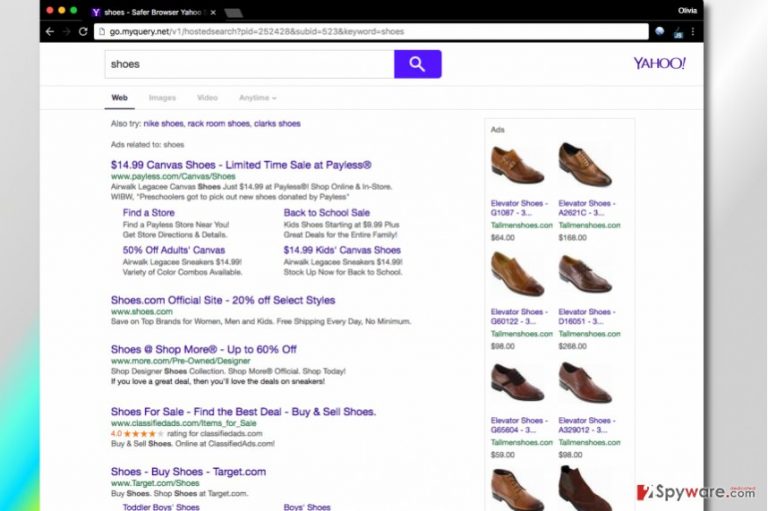Open '$14.99 Canvas Shoes' Payless ad
Viewport: 768px width, 511px height.
tap(241, 165)
